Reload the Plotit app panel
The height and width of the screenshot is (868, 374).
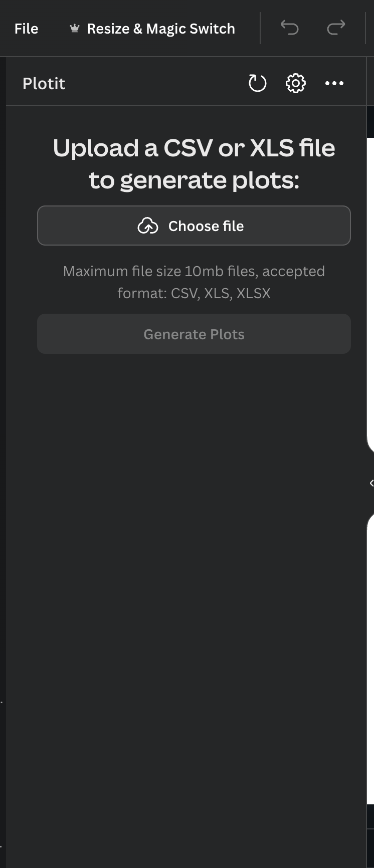(x=257, y=83)
